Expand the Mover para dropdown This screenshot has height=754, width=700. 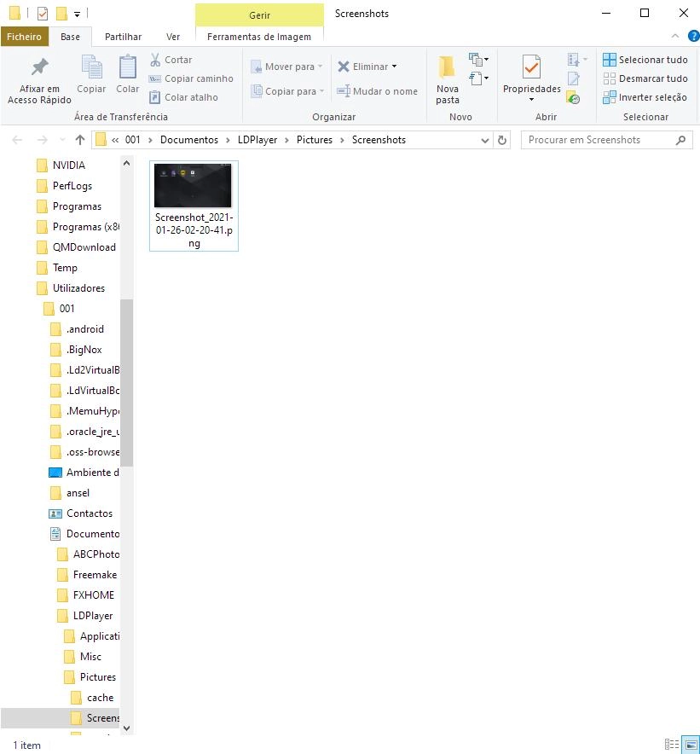tap(321, 67)
